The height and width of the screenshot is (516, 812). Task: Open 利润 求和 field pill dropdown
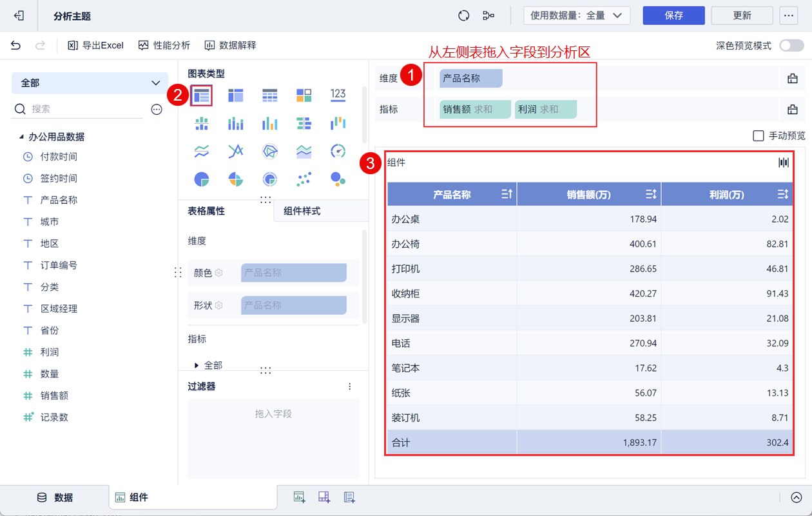point(546,110)
